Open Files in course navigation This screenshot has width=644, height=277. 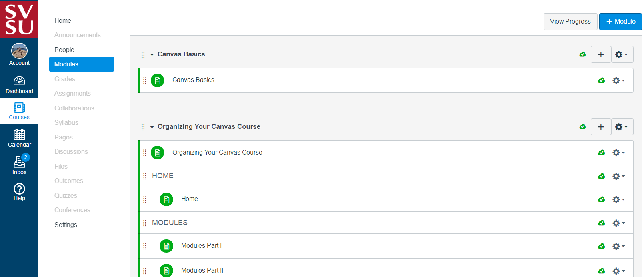coord(61,166)
